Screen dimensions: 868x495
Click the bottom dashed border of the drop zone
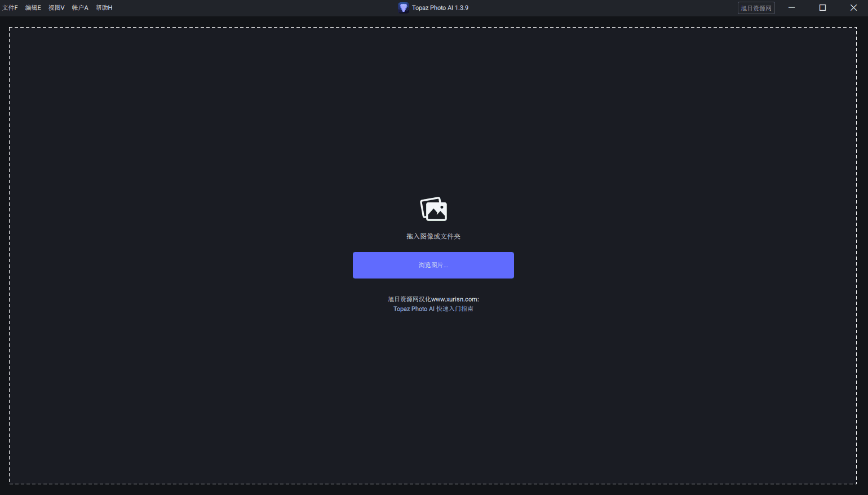pos(433,484)
